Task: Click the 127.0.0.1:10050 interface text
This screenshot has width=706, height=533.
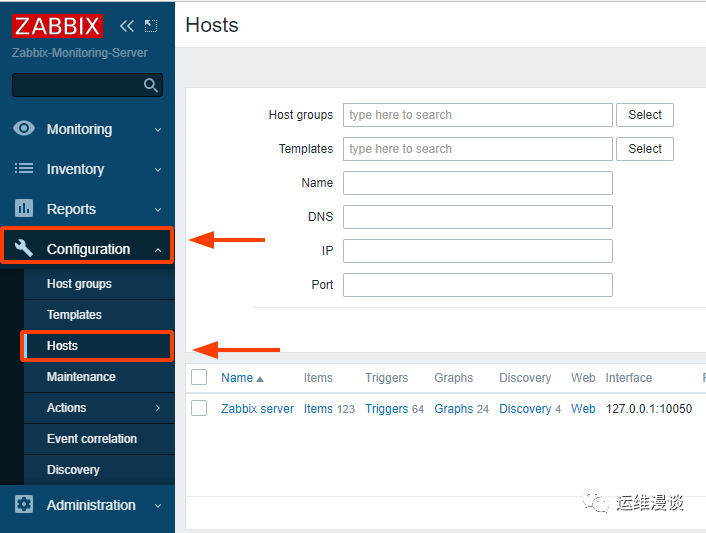Action: click(x=649, y=409)
